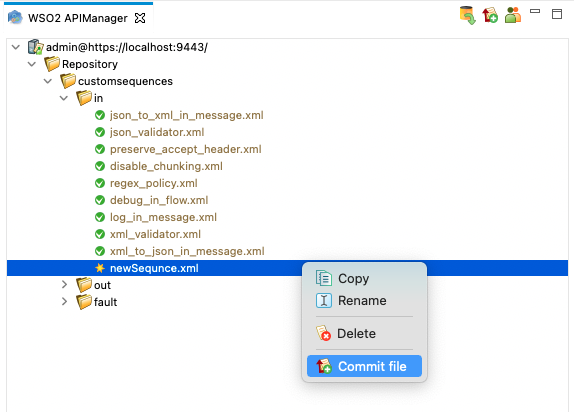
Task: Click the Delete icon in context menu
Action: click(x=324, y=333)
